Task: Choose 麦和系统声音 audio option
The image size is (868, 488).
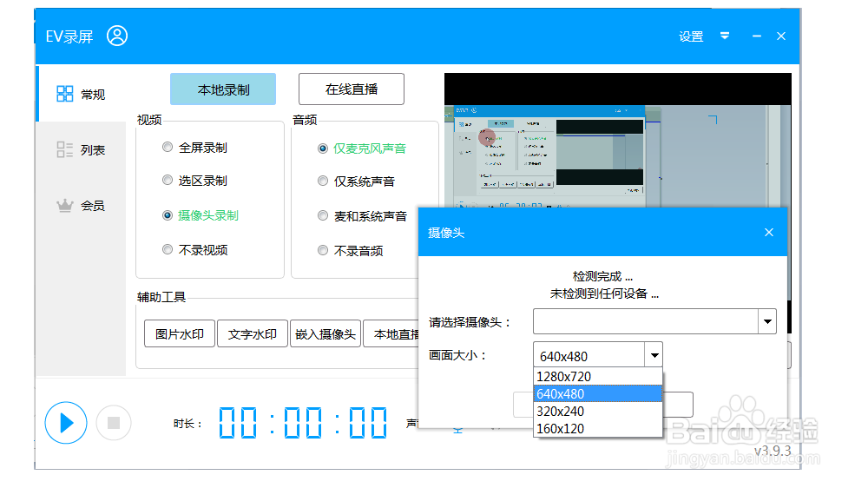Action: pos(363,216)
